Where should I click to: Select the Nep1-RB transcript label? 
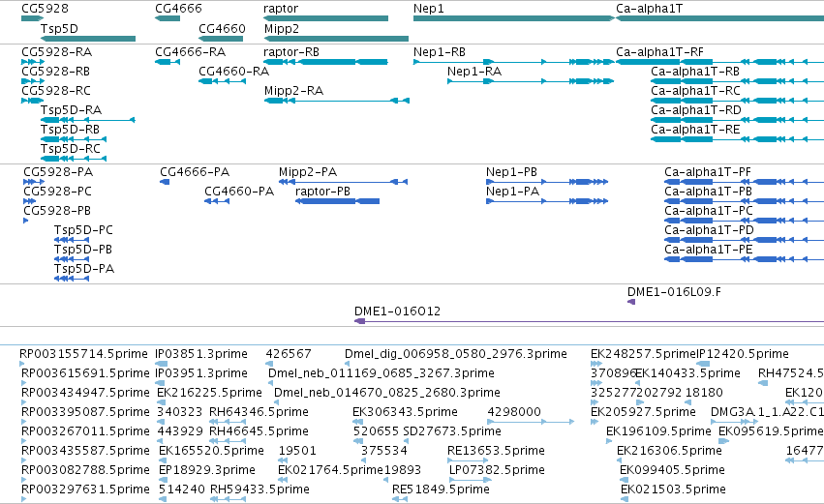click(x=440, y=52)
